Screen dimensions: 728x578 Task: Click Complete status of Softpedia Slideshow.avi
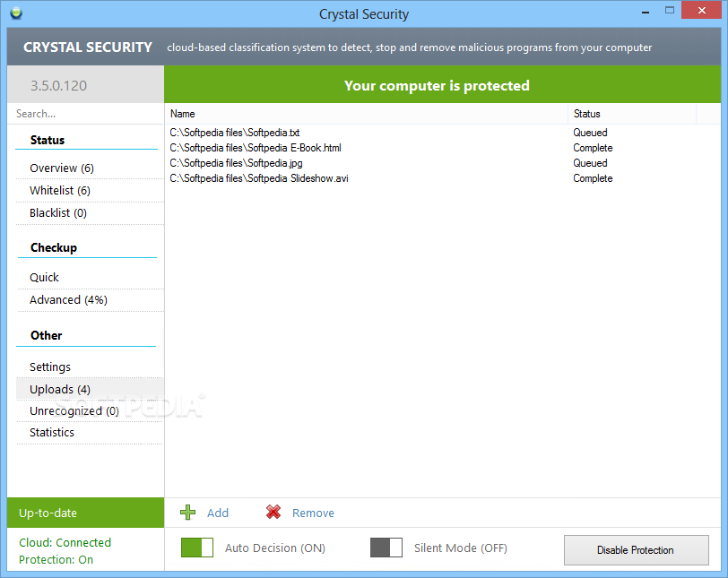593,178
